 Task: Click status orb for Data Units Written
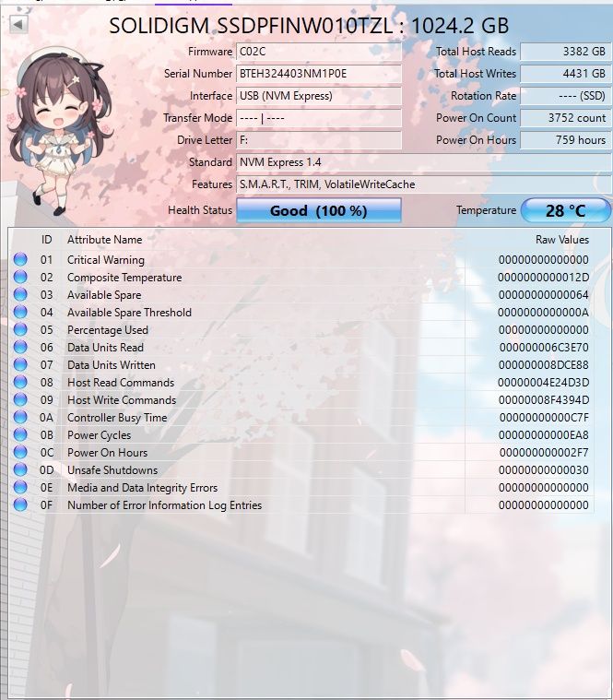tap(20, 364)
